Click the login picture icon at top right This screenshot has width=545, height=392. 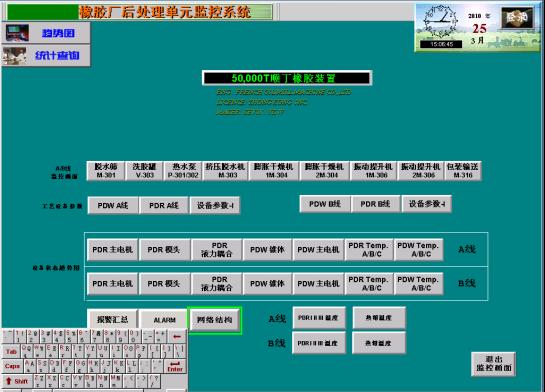517,17
